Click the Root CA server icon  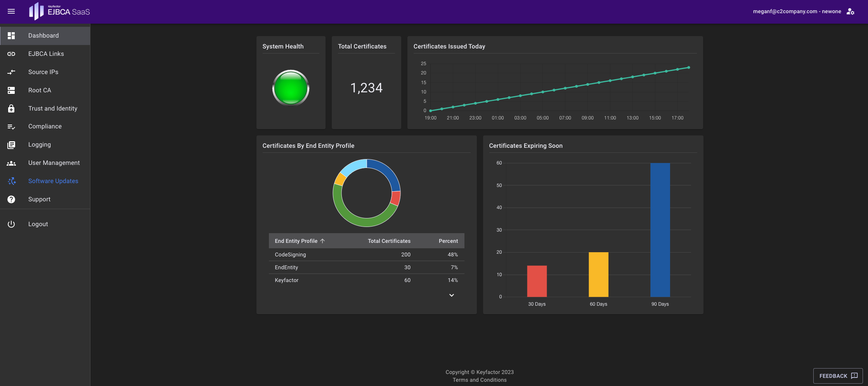tap(11, 90)
